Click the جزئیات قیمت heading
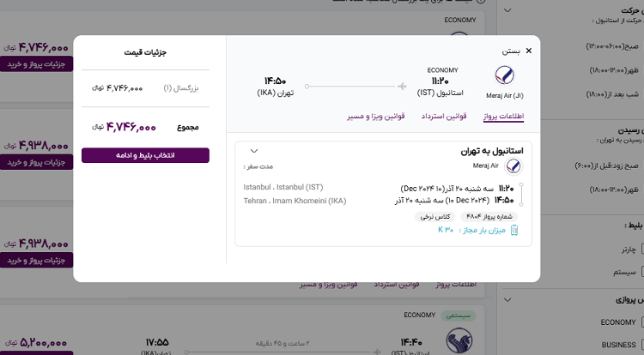Image resolution: width=644 pixels, height=355 pixels. [145, 52]
